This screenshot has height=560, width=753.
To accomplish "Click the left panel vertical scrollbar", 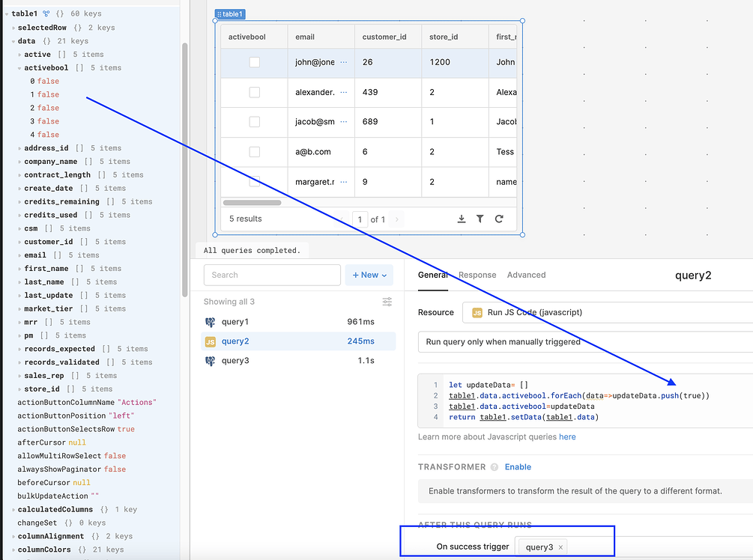I will [x=185, y=171].
